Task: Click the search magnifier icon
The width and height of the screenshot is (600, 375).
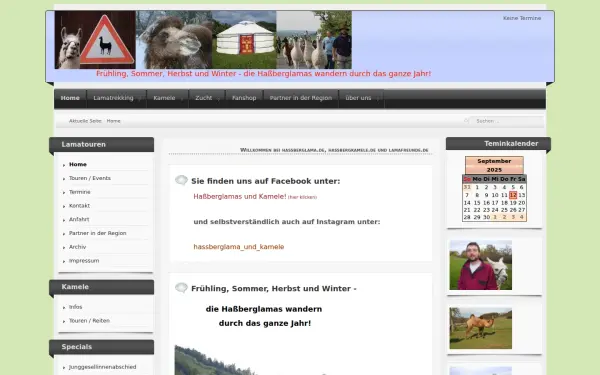Action: click(466, 121)
